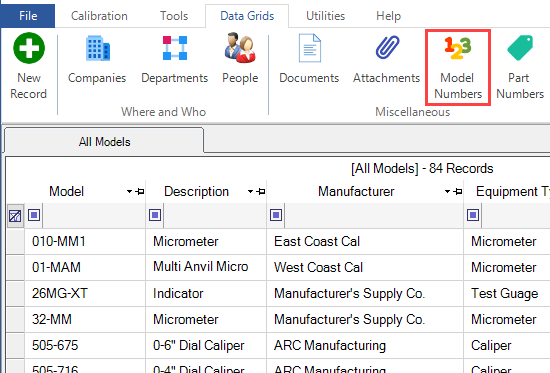
Task: Click the East Coast Cal manufacturer cell
Action: coord(365,241)
